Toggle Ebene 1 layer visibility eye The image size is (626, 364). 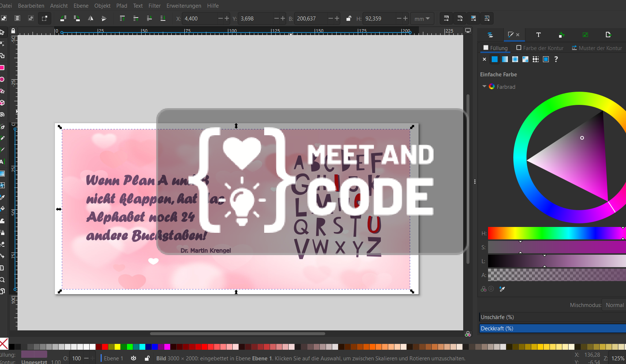point(134,358)
